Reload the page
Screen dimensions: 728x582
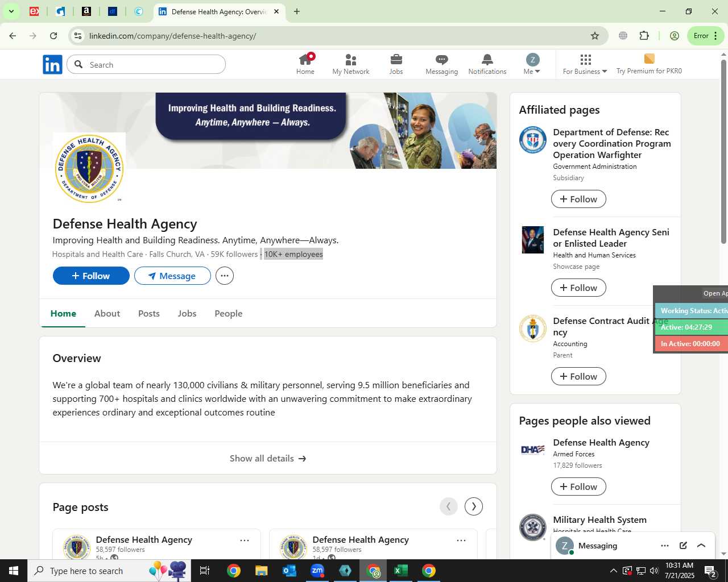(53, 36)
